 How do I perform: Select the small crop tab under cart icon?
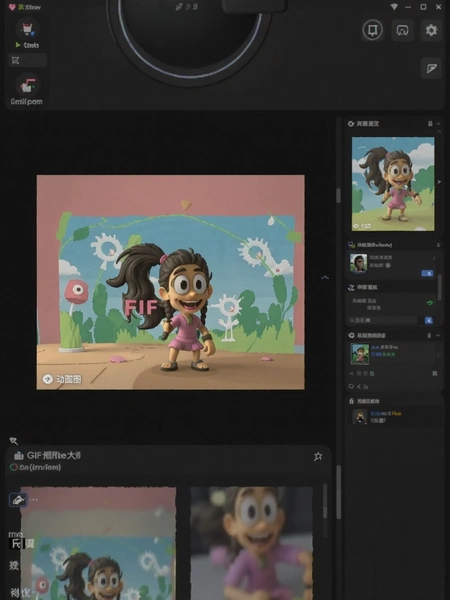[28, 60]
